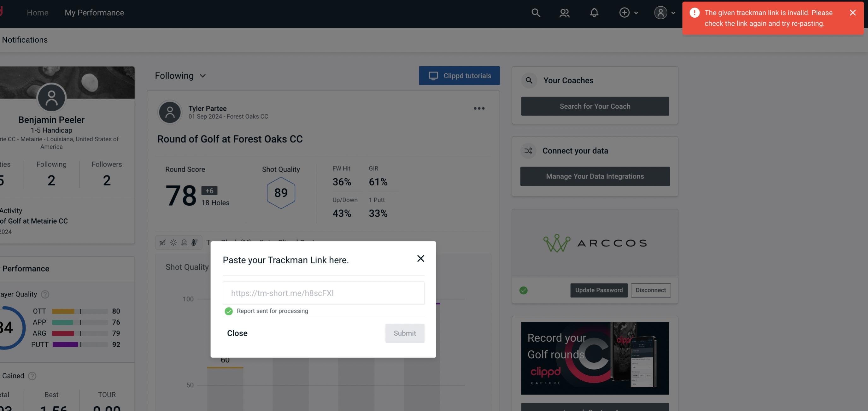The width and height of the screenshot is (868, 411).
Task: Select My Performance menu tab
Action: 94,12
